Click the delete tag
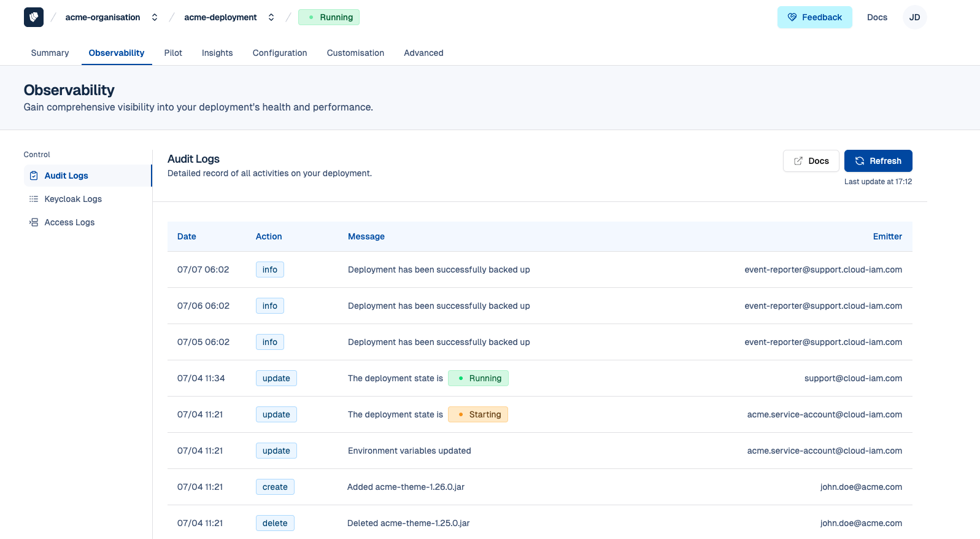980x539 pixels. click(275, 523)
